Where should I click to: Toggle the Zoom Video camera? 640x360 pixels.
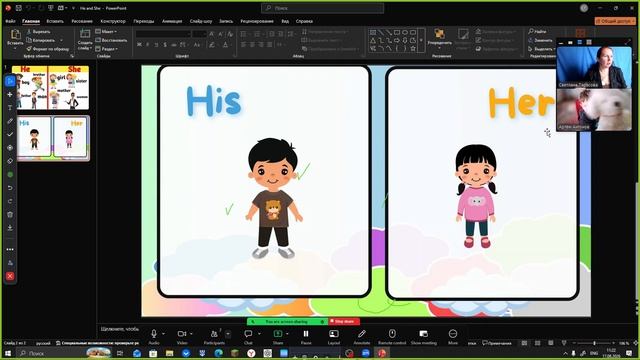point(182,334)
